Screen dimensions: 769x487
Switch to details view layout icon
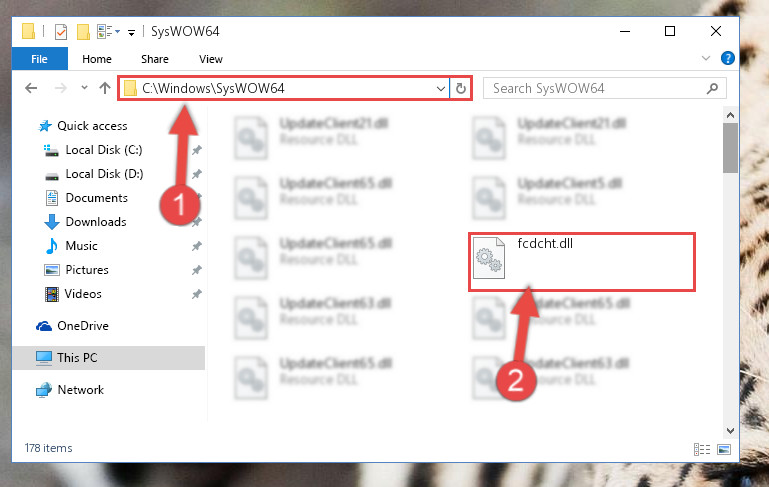tap(702, 449)
